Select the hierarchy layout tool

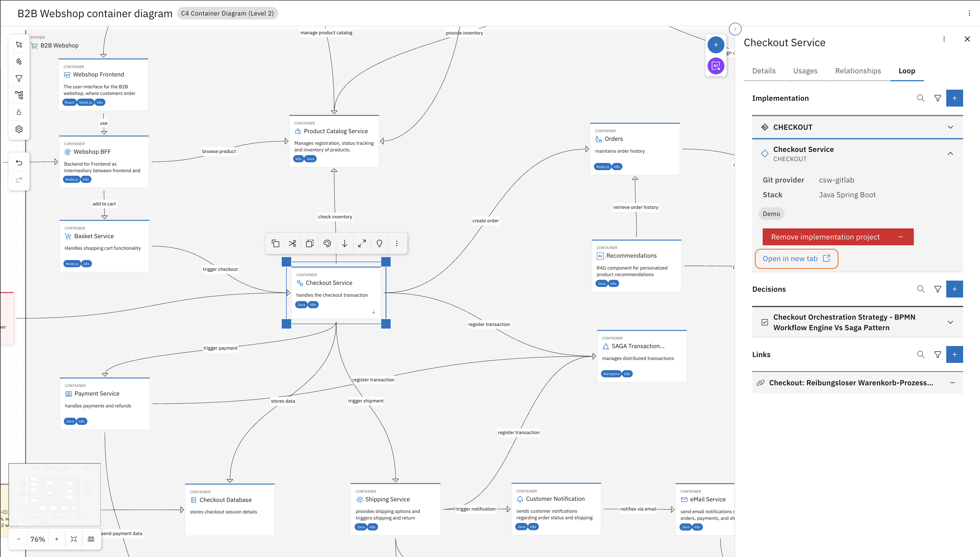(19, 95)
